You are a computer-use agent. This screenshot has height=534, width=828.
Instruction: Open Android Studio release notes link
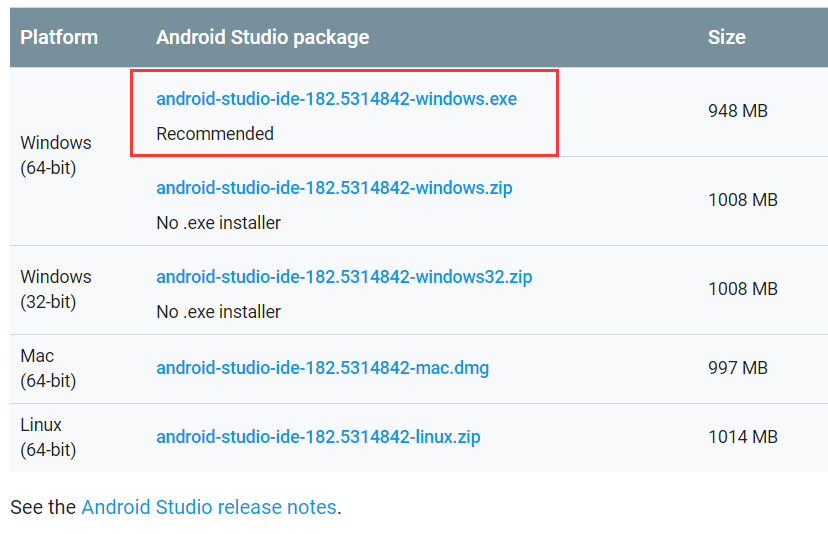click(209, 507)
